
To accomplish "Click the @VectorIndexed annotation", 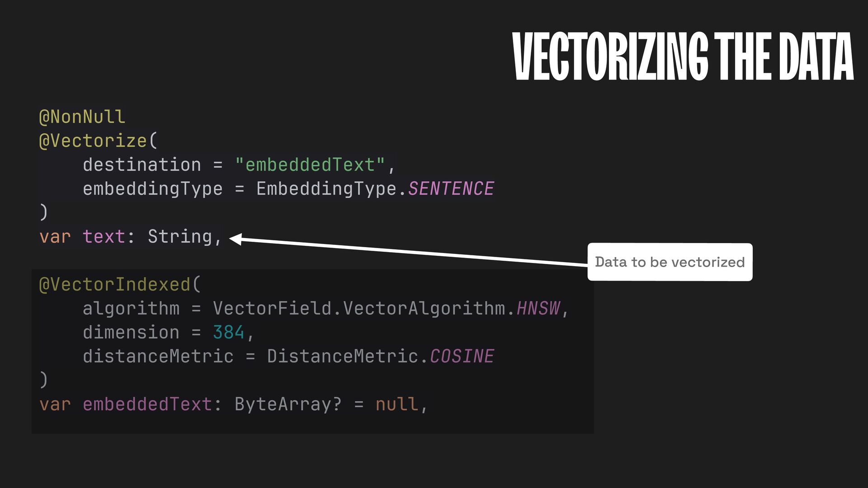I will click(115, 285).
